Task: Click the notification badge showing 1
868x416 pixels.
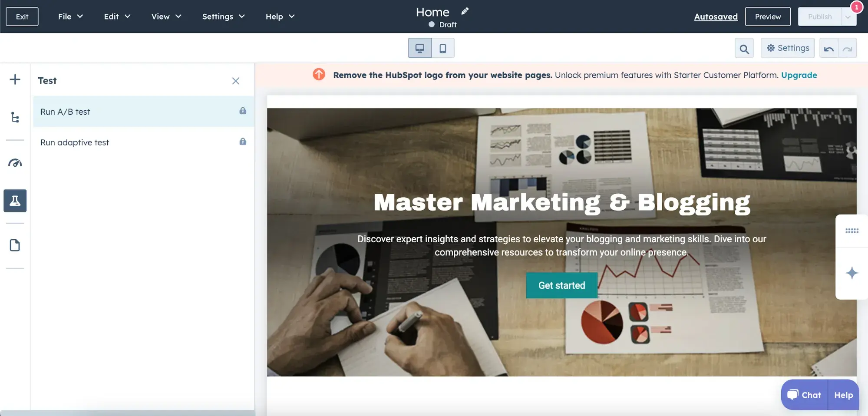Action: (856, 7)
